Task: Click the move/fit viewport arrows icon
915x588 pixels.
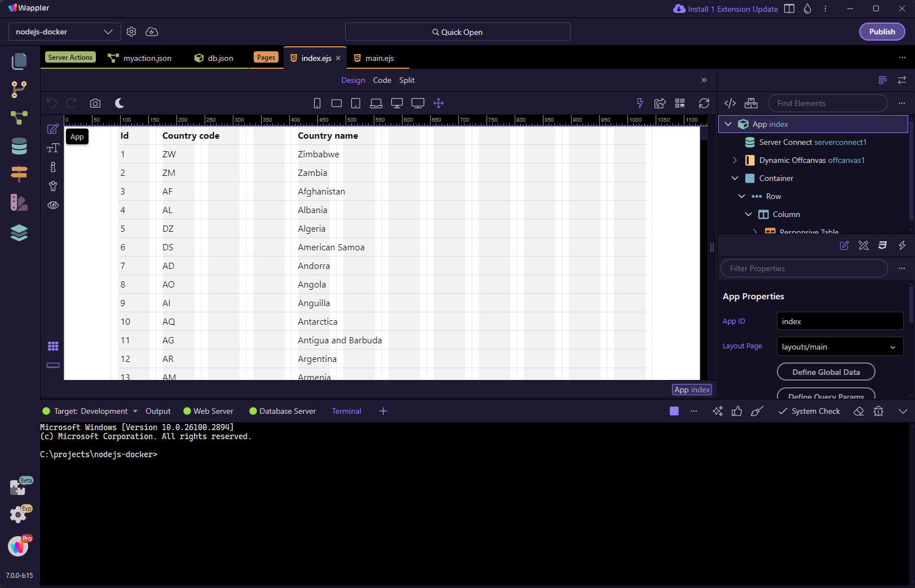Action: pyautogui.click(x=439, y=103)
